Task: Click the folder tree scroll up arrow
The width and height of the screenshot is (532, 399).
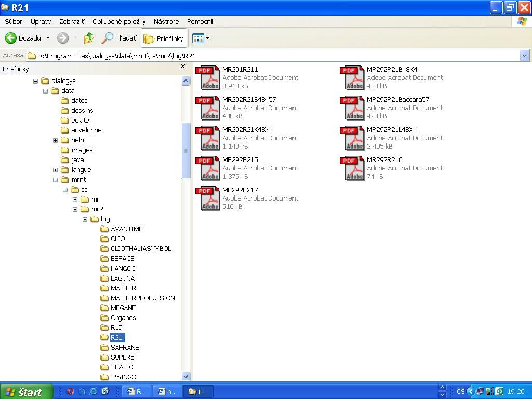Action: (x=185, y=81)
